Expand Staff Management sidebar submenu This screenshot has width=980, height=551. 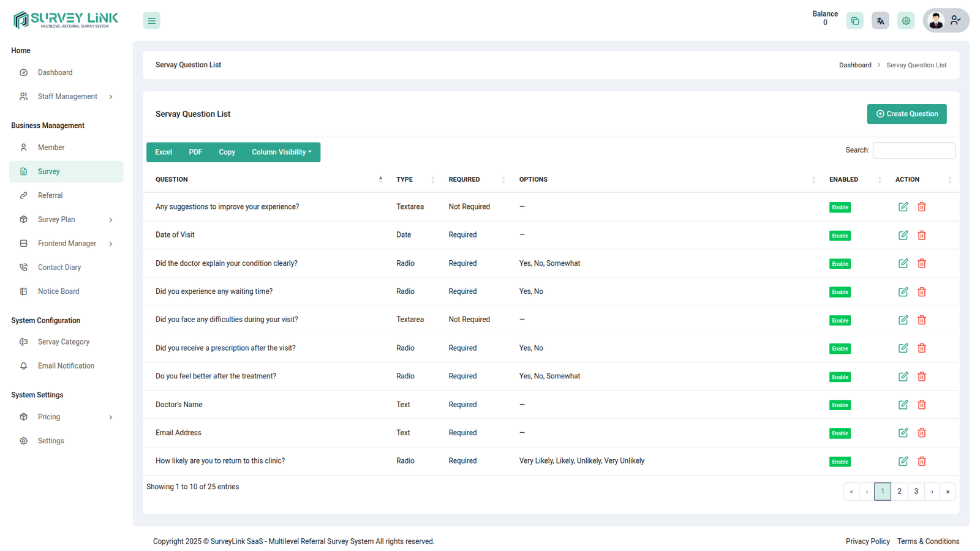67,97
